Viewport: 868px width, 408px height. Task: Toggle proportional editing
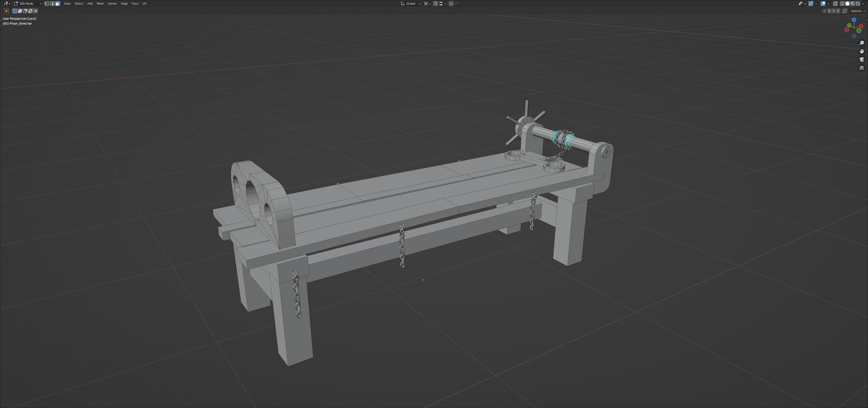pyautogui.click(x=451, y=3)
